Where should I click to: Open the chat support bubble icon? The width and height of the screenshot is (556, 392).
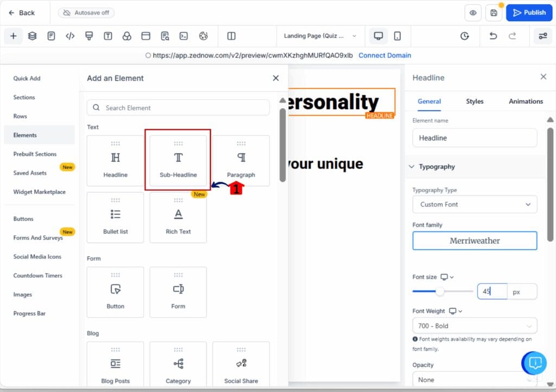coord(534,363)
